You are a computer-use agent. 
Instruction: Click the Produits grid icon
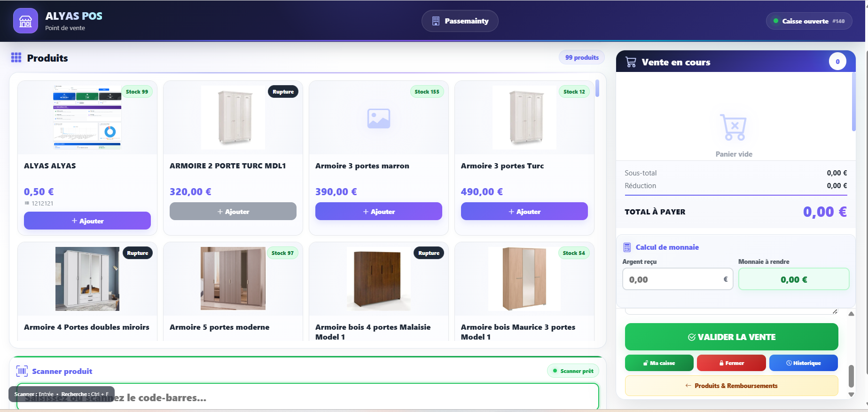(16, 57)
